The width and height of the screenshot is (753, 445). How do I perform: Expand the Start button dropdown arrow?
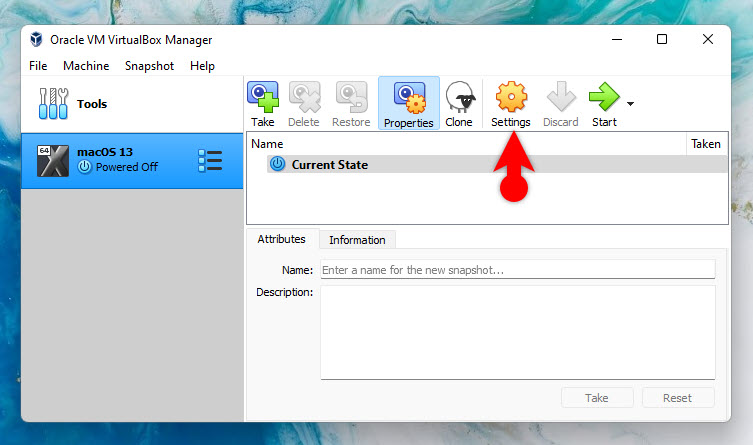tap(631, 104)
